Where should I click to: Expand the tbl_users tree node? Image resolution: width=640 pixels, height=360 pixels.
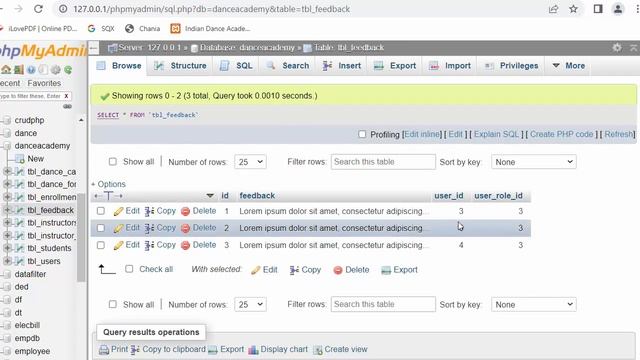(x=7, y=261)
